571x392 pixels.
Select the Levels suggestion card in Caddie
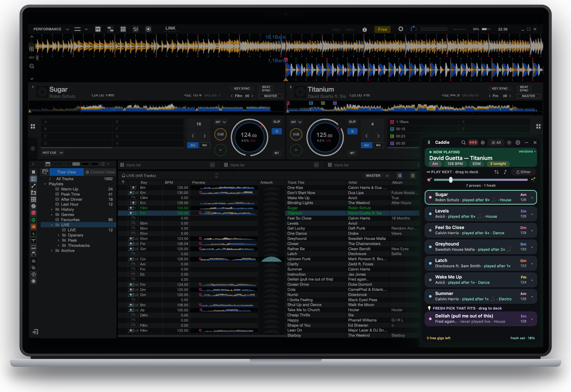(481, 214)
